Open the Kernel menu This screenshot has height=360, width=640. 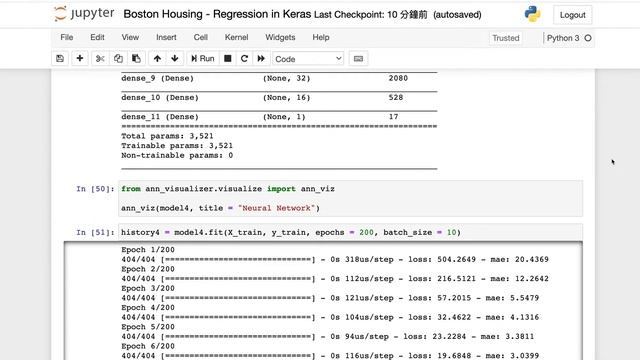click(236, 37)
